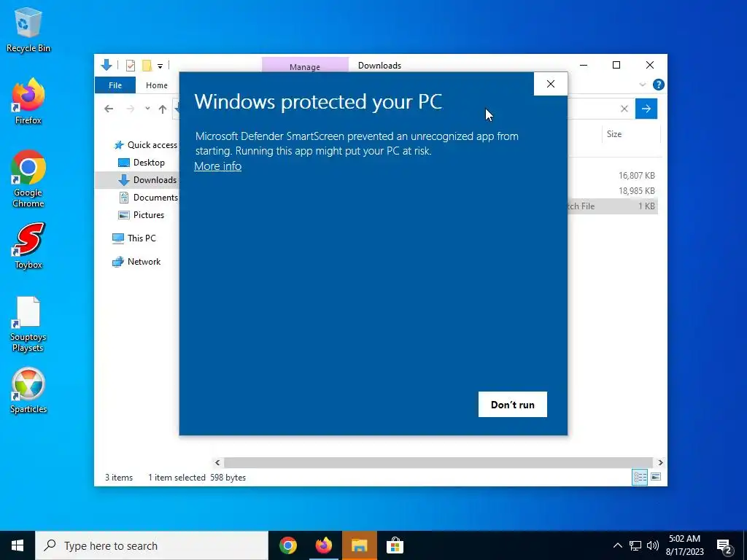Viewport: 747px width, 560px height.
Task: Click the Don't run button
Action: pos(513,404)
